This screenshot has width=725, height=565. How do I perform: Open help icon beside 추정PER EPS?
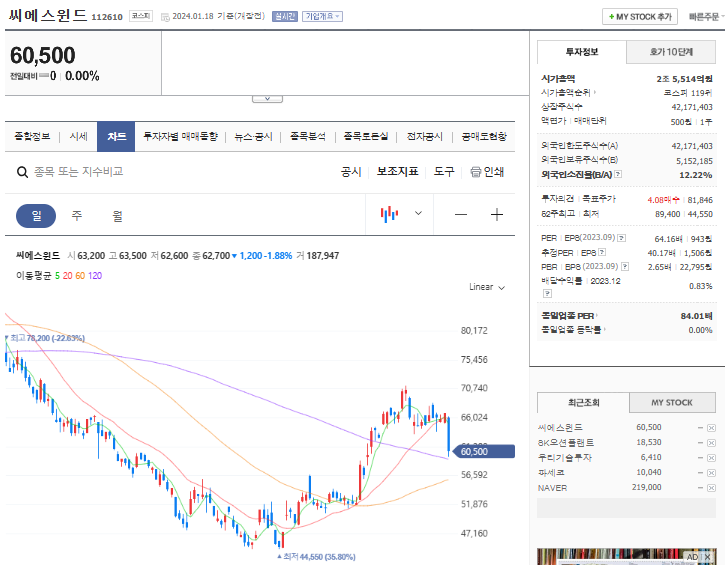[x=602, y=252]
